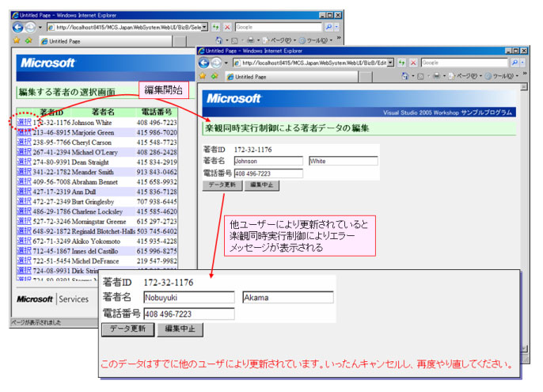This screenshot has width=543, height=392.
Task: Click Stop (red X) icon in the front IE window
Action: click(413, 63)
